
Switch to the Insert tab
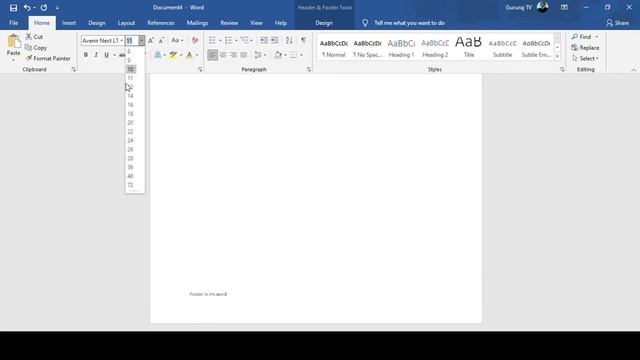coord(69,23)
